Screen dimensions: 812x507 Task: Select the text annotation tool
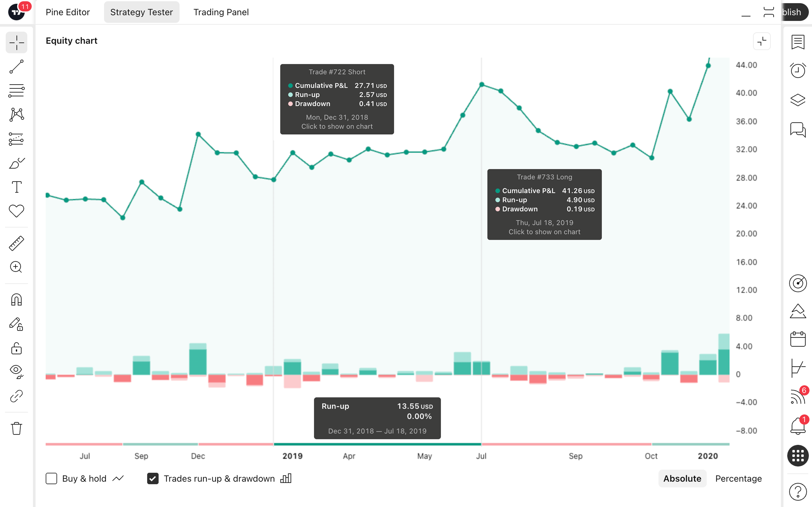16,187
